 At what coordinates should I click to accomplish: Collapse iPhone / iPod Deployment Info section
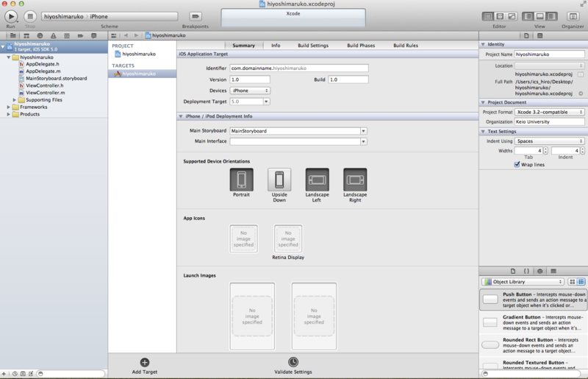click(x=181, y=116)
